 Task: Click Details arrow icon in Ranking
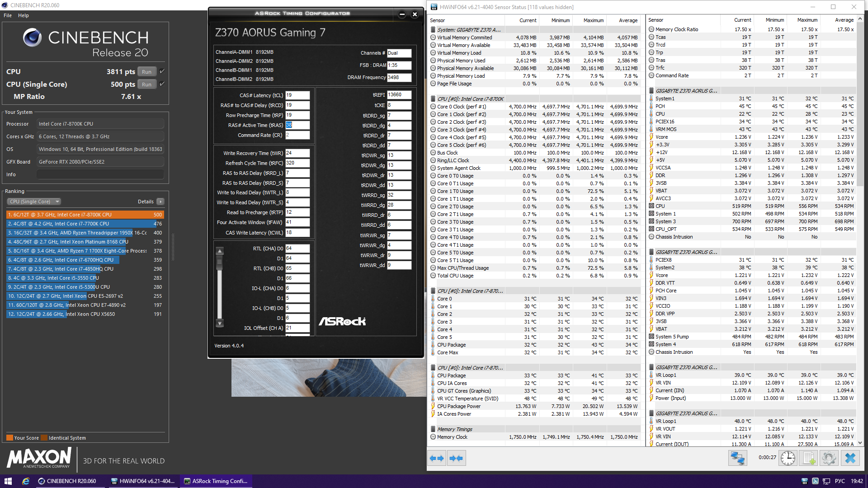click(x=160, y=202)
